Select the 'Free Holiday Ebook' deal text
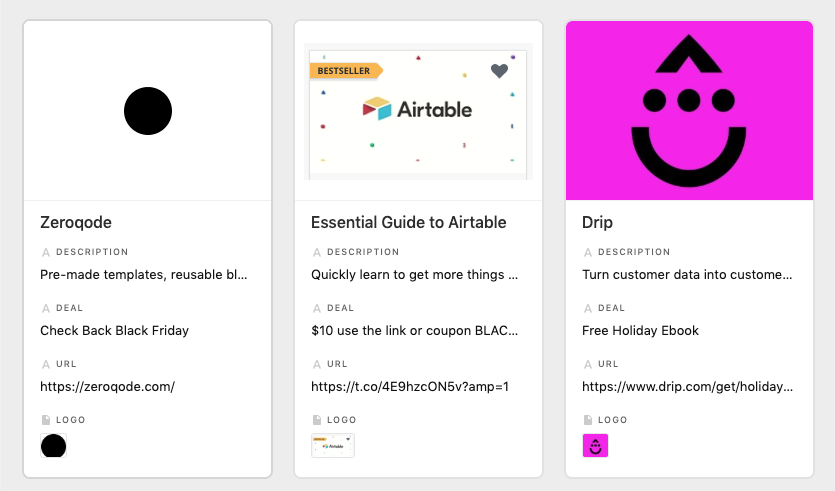Viewport: 835px width, 491px height. pos(640,331)
